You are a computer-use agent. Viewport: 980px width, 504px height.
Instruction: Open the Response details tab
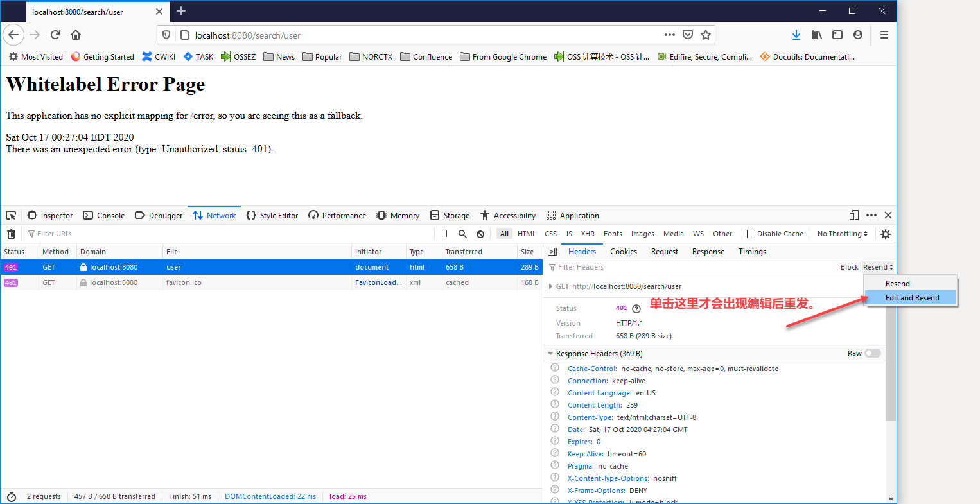click(x=708, y=252)
